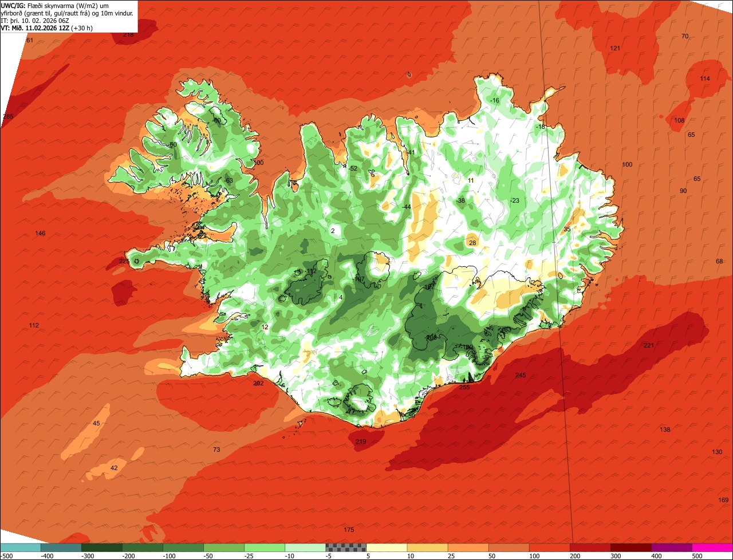
Task: Click the value 221 in the dark red band
Action: click(648, 345)
